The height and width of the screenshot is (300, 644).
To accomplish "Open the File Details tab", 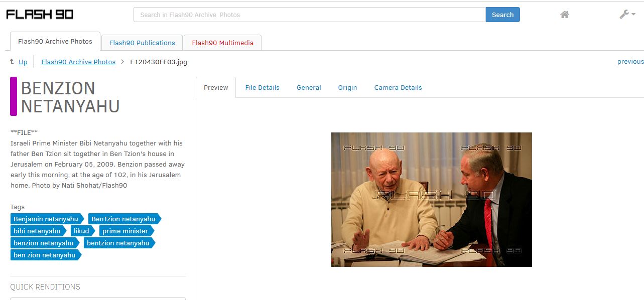I will [x=262, y=87].
